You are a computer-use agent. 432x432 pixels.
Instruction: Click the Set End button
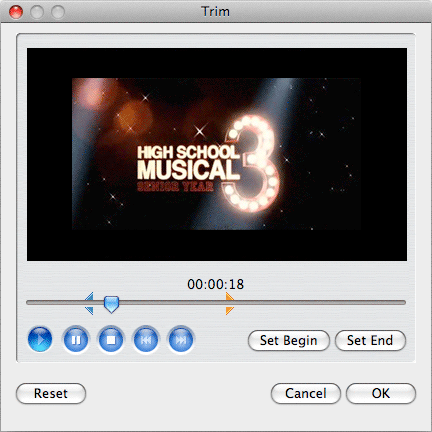tap(370, 340)
